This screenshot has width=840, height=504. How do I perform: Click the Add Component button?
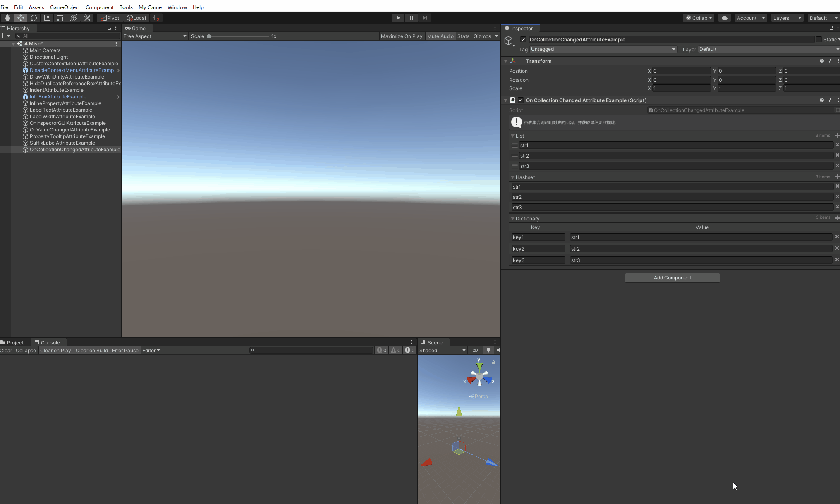tap(672, 278)
